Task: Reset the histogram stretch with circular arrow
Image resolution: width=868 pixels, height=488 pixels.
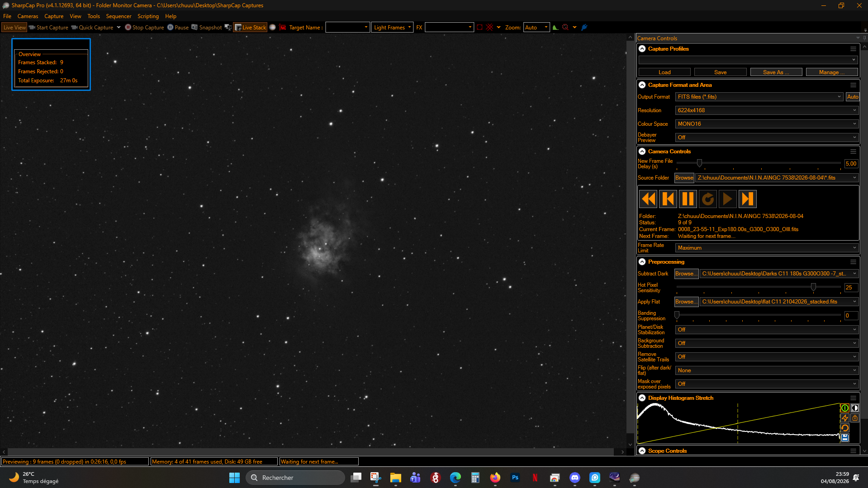Action: 844,428
